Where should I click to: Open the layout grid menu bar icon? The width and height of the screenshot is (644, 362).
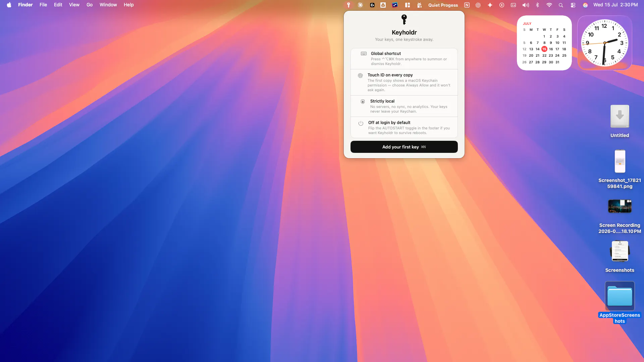coord(408,5)
